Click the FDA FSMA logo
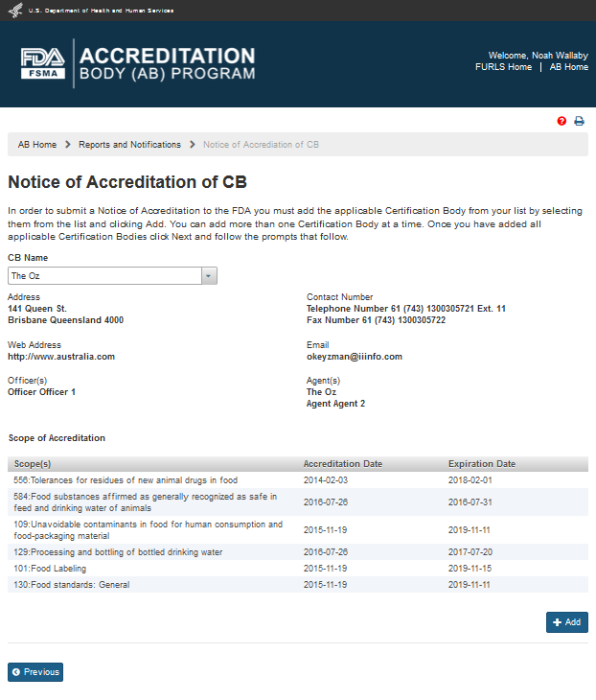Image resolution: width=596 pixels, height=700 pixels. [x=44, y=63]
